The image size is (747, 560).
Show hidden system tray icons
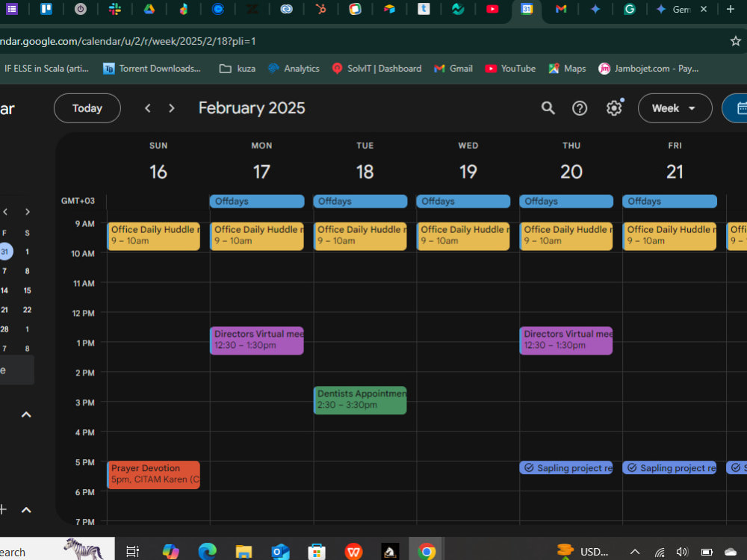point(634,552)
